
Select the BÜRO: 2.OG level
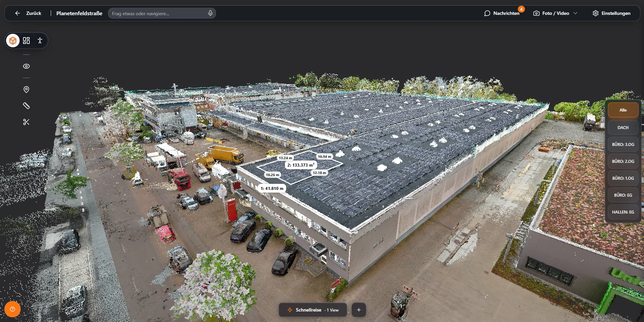pos(623,161)
